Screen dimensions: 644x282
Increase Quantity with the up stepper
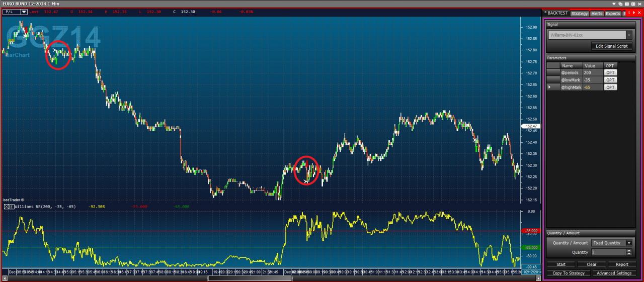pos(628,250)
